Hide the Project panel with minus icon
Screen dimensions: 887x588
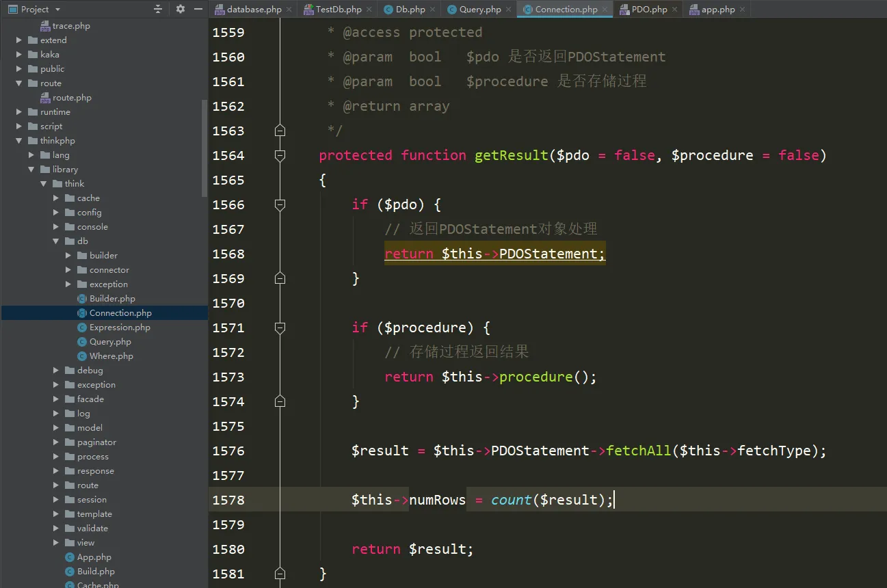click(x=198, y=9)
